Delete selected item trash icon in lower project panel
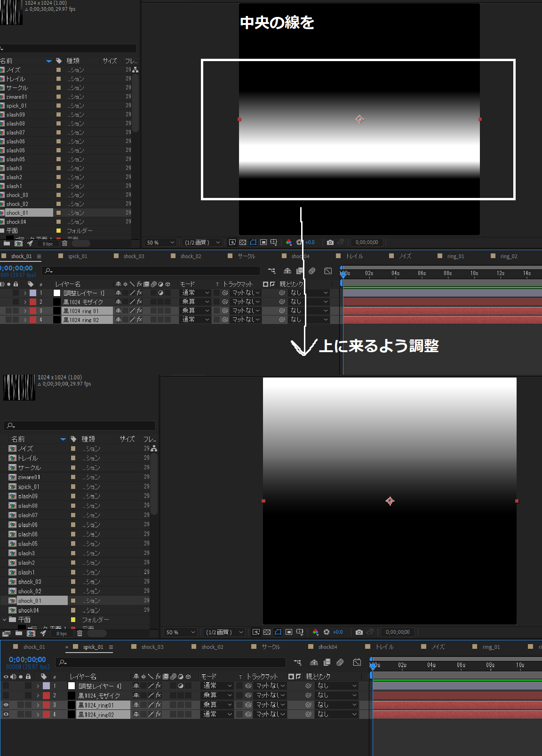The width and height of the screenshot is (542, 756). click(80, 633)
